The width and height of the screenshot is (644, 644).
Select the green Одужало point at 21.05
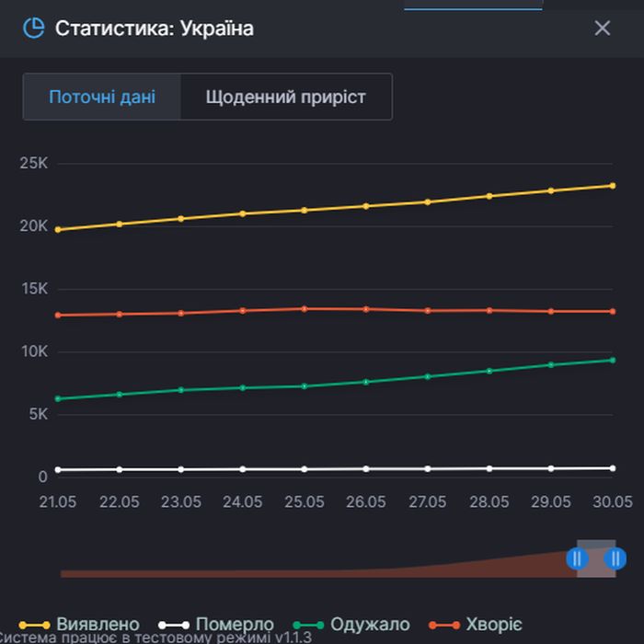58,398
